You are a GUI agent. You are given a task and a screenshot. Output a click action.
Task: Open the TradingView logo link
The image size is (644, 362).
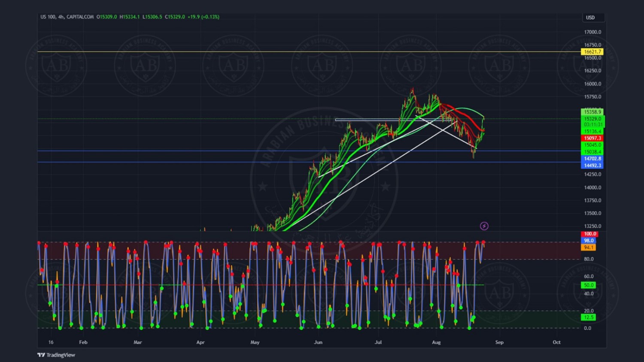pyautogui.click(x=56, y=355)
